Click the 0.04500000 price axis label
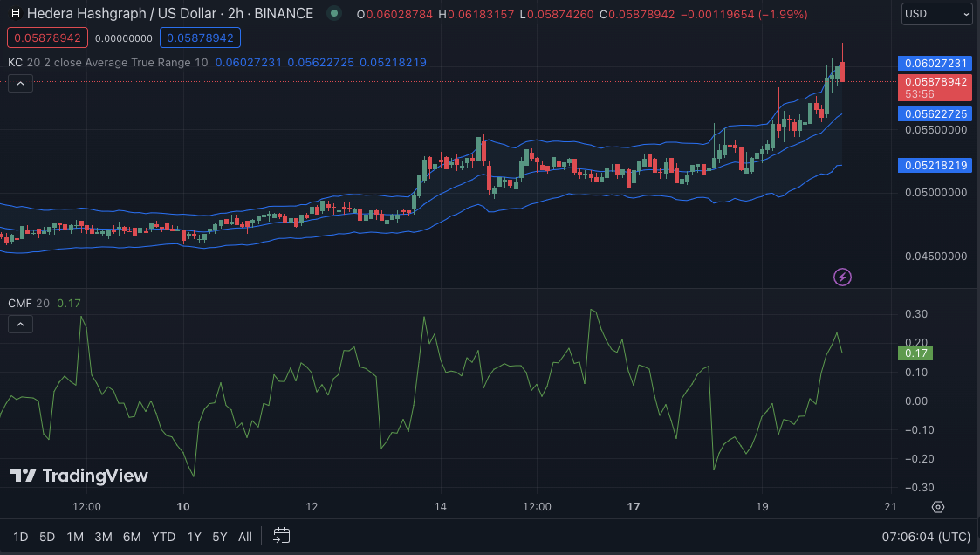 pos(935,257)
